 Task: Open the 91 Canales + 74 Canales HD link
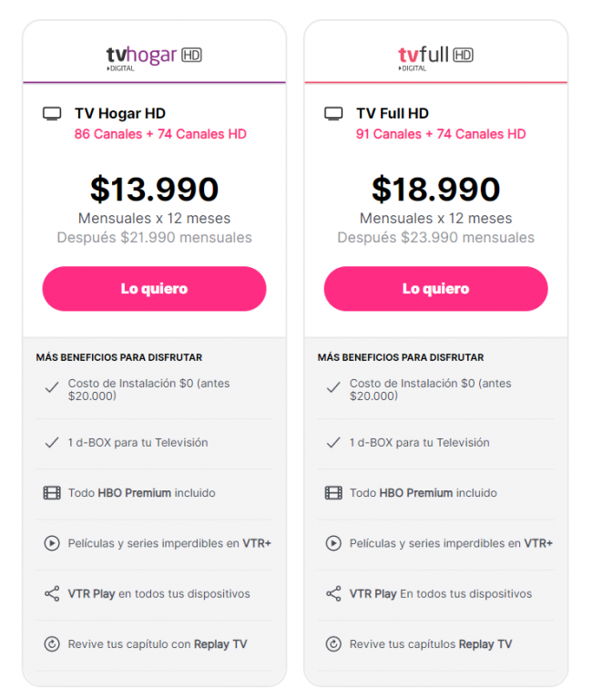pyautogui.click(x=441, y=134)
